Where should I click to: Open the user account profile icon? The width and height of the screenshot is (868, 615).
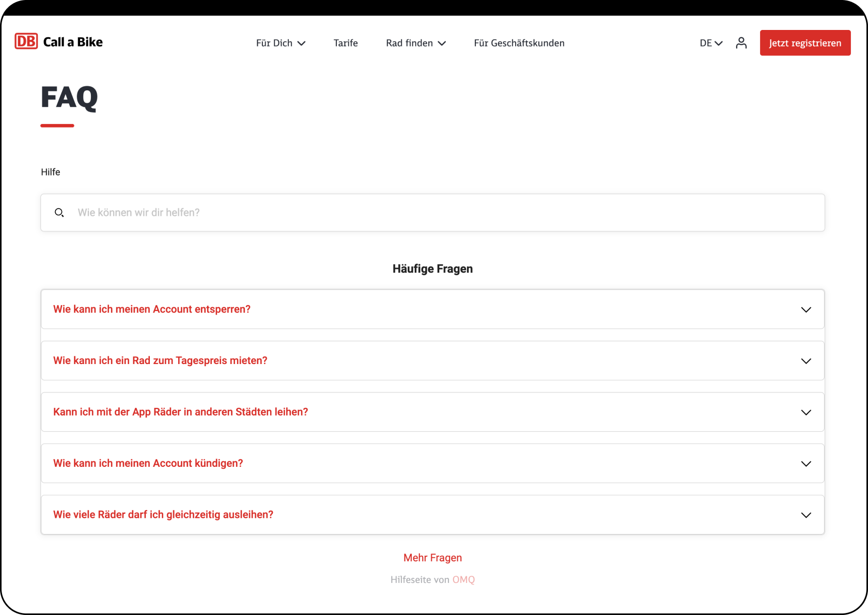coord(741,43)
